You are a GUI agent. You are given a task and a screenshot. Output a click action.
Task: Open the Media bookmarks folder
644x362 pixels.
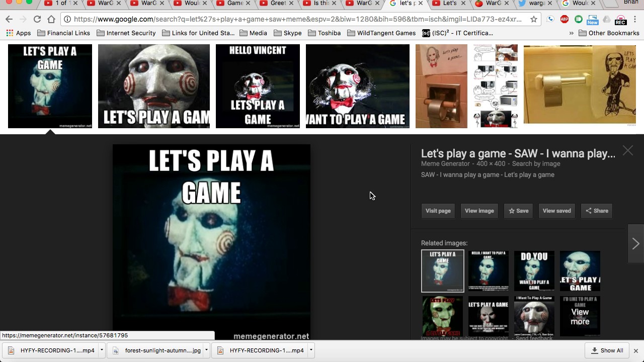click(x=254, y=33)
